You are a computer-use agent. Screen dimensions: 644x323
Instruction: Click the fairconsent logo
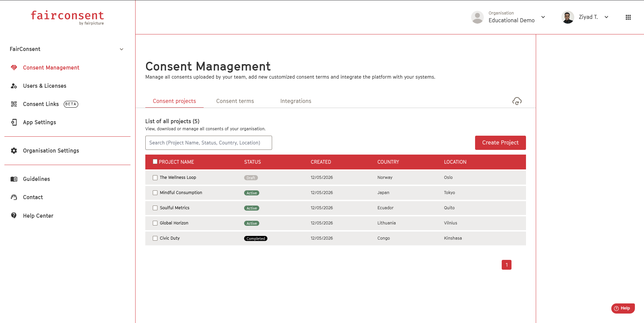(x=67, y=18)
